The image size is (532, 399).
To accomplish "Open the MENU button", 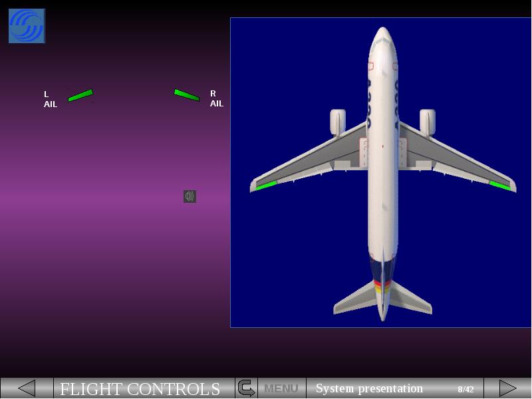I will [x=281, y=388].
